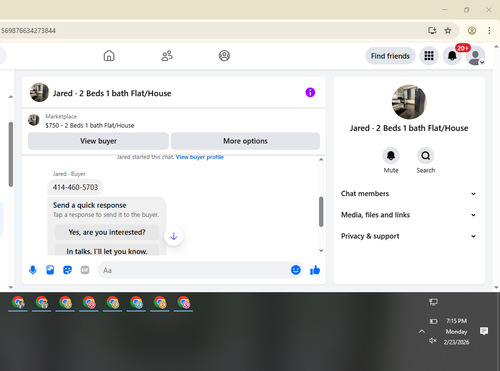Open the chat header listing thumbnail
500x371 pixels.
[x=39, y=92]
